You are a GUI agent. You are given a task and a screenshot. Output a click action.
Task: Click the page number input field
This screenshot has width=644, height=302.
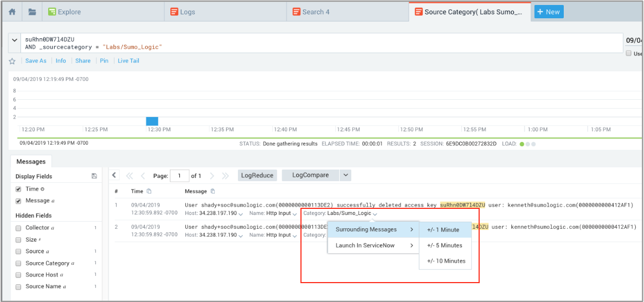179,176
